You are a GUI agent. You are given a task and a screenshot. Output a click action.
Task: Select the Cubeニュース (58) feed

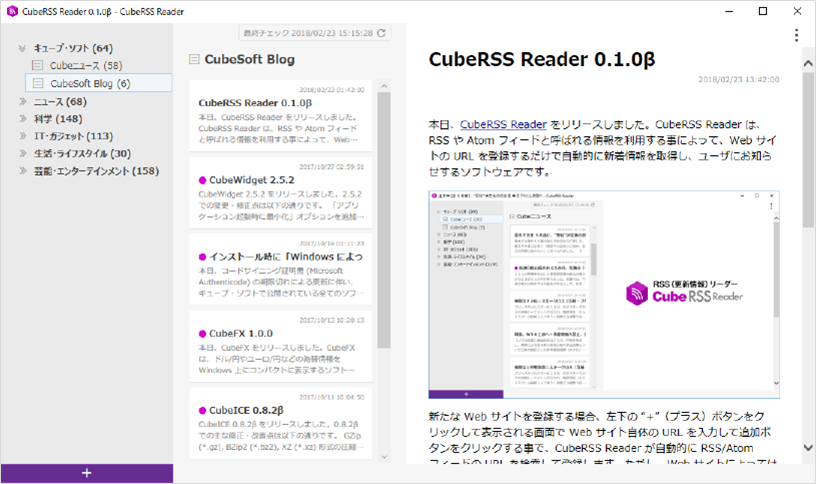pos(86,66)
